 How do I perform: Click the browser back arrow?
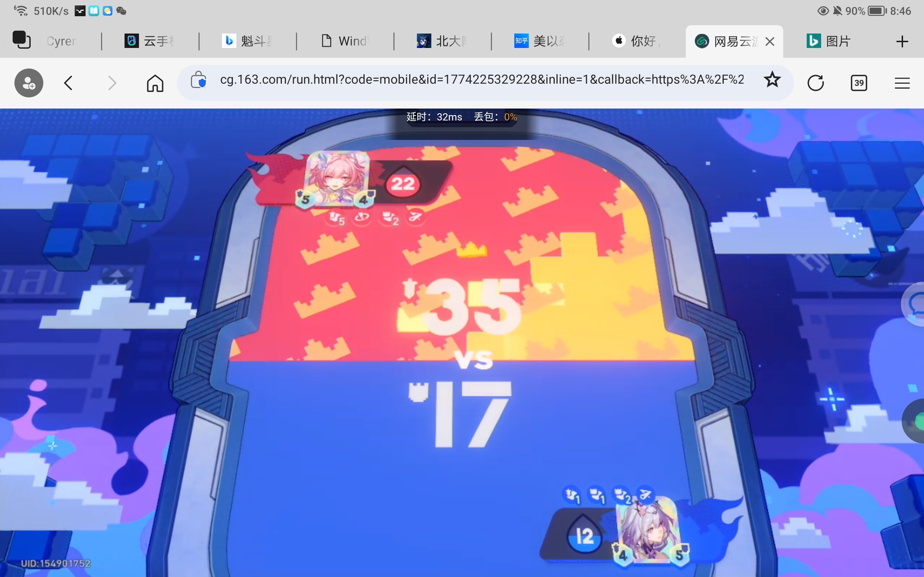(68, 83)
